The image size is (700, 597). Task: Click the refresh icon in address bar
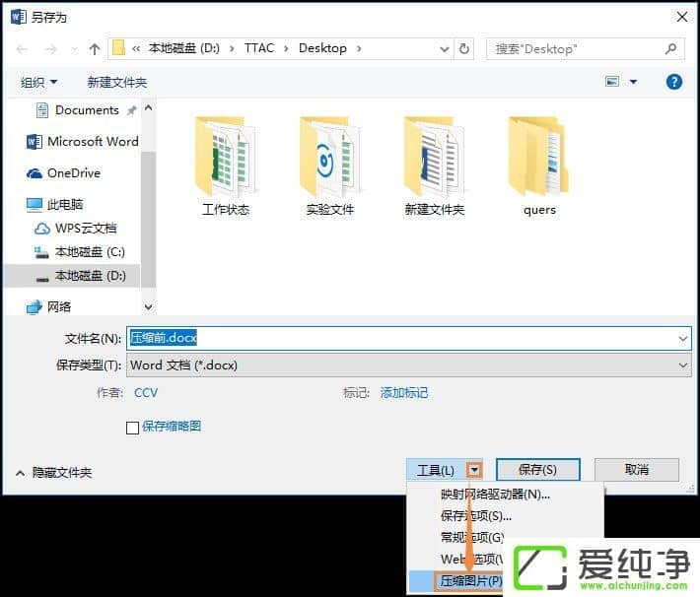465,48
